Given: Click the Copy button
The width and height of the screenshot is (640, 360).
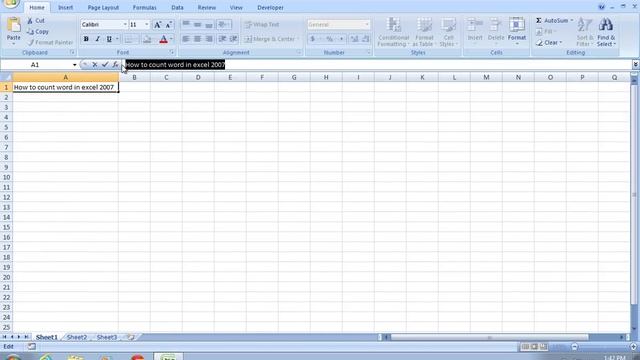Looking at the screenshot, I should coord(38,31).
